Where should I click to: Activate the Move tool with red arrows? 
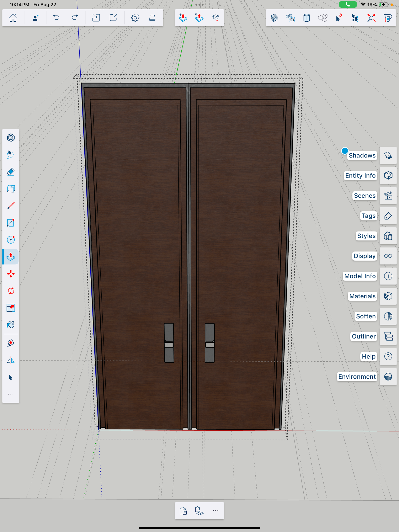11,274
